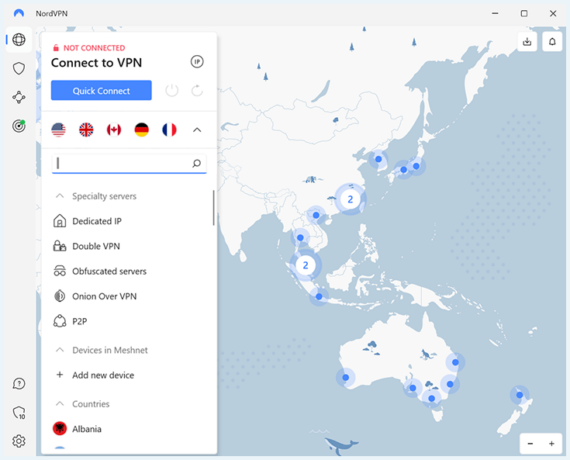Connect to the Canada flag
Viewport: 570px width, 460px height.
(x=114, y=129)
